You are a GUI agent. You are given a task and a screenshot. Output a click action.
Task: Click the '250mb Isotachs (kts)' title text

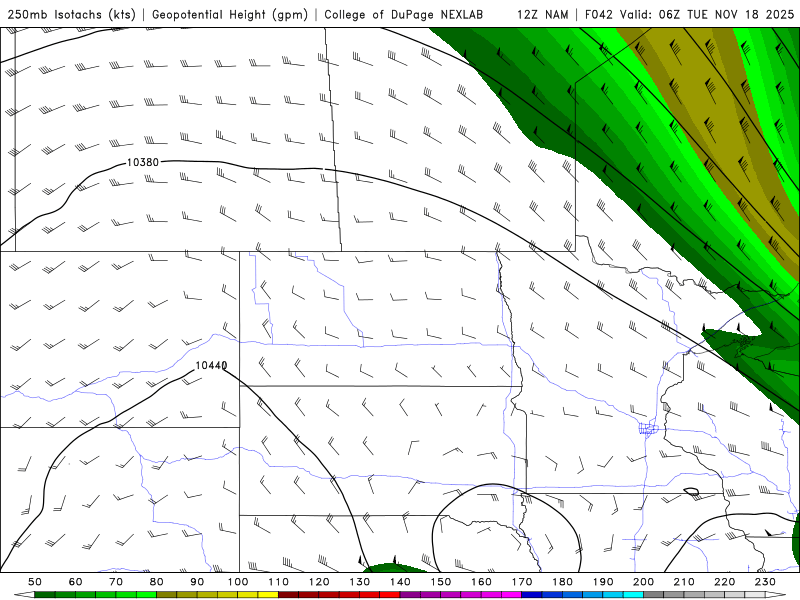[71, 14]
